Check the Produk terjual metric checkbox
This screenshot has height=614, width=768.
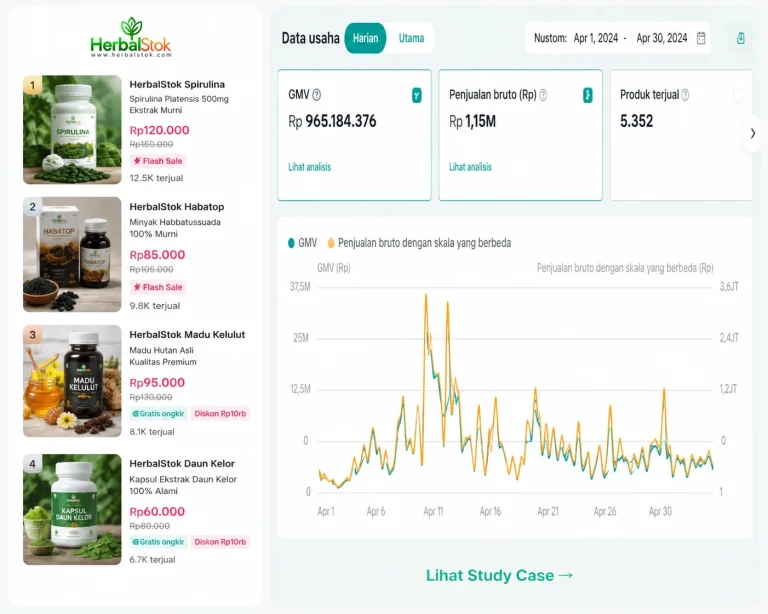coord(738,95)
